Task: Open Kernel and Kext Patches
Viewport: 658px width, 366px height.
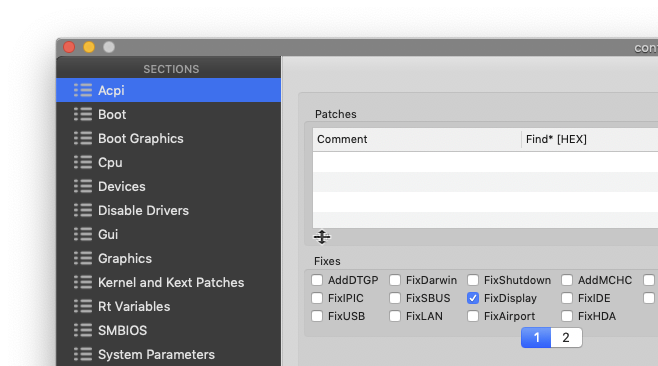Action: point(168,282)
